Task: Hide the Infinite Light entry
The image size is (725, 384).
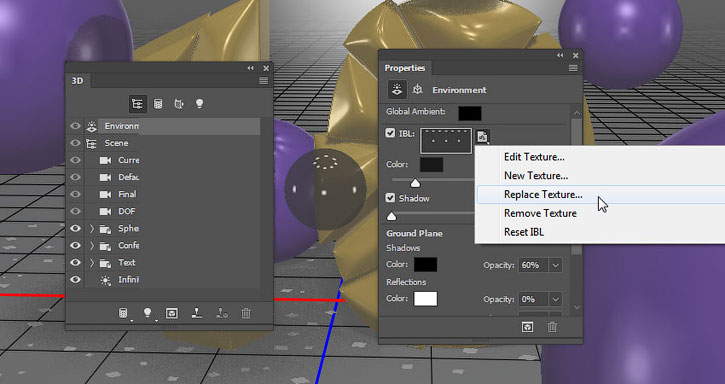Action: 75,279
